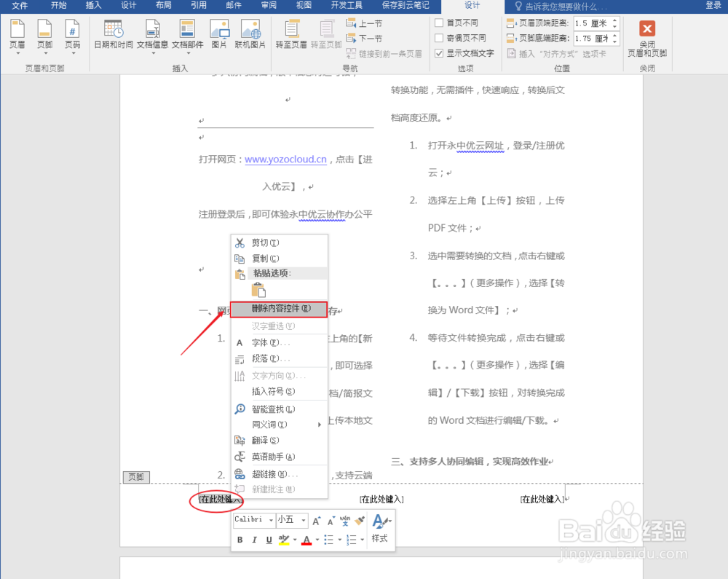Apply yellow text highlight color
728x579 pixels.
click(284, 540)
